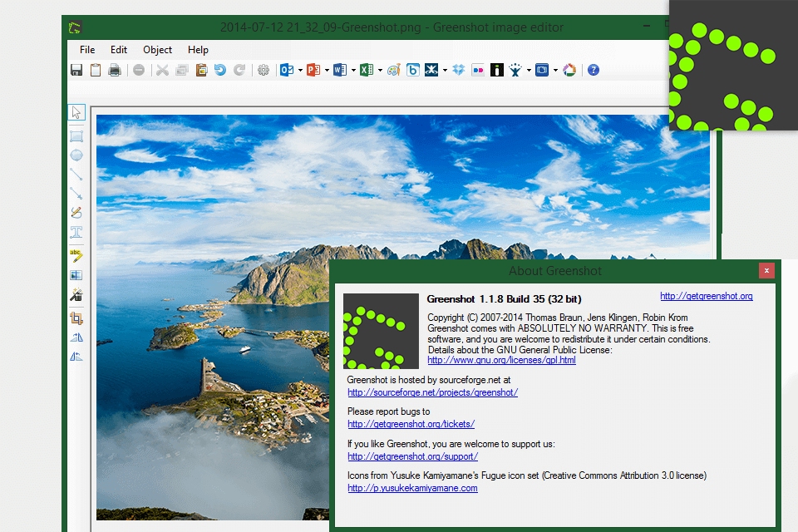This screenshot has height=532, width=798.
Task: Select the Crop tool
Action: [76, 317]
